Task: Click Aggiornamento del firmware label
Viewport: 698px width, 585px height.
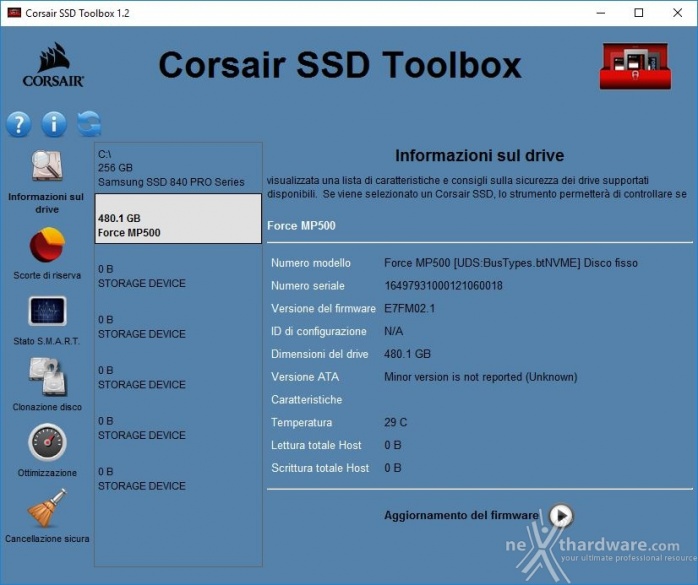Action: point(461,515)
